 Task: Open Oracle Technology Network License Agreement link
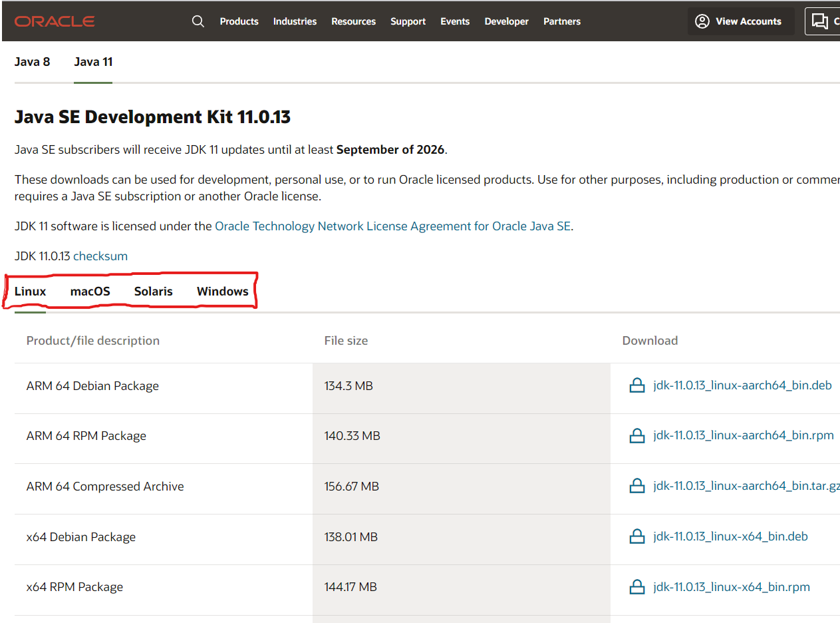(x=392, y=226)
